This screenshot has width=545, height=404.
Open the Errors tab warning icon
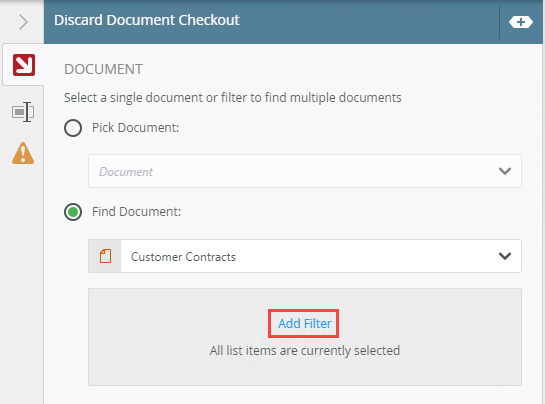point(23,153)
